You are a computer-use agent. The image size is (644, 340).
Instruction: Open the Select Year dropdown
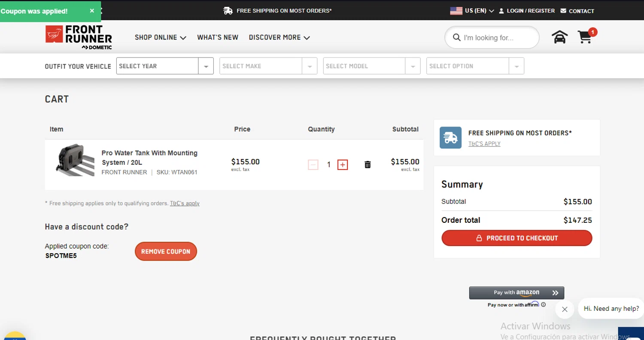[x=165, y=66]
